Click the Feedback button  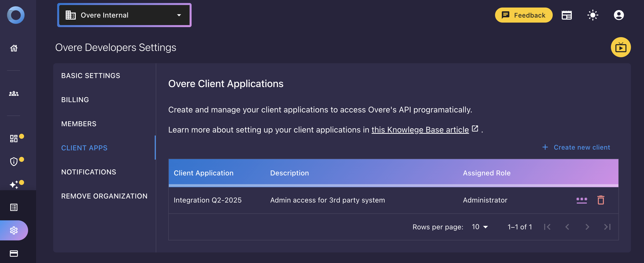(524, 15)
